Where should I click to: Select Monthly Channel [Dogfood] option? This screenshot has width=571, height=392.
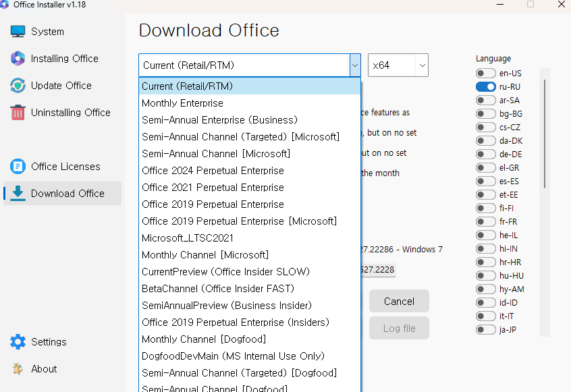[x=250, y=339]
